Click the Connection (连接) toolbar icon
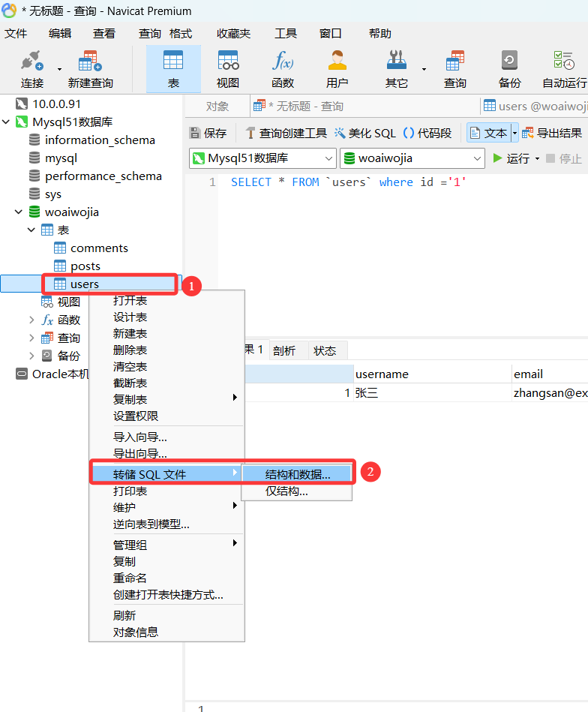Image resolution: width=588 pixels, height=712 pixels. pos(31,69)
